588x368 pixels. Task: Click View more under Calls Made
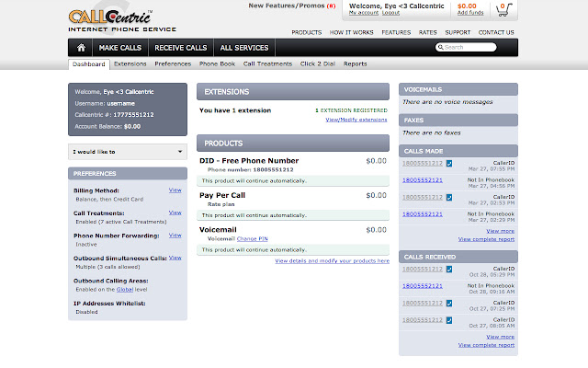(x=500, y=231)
